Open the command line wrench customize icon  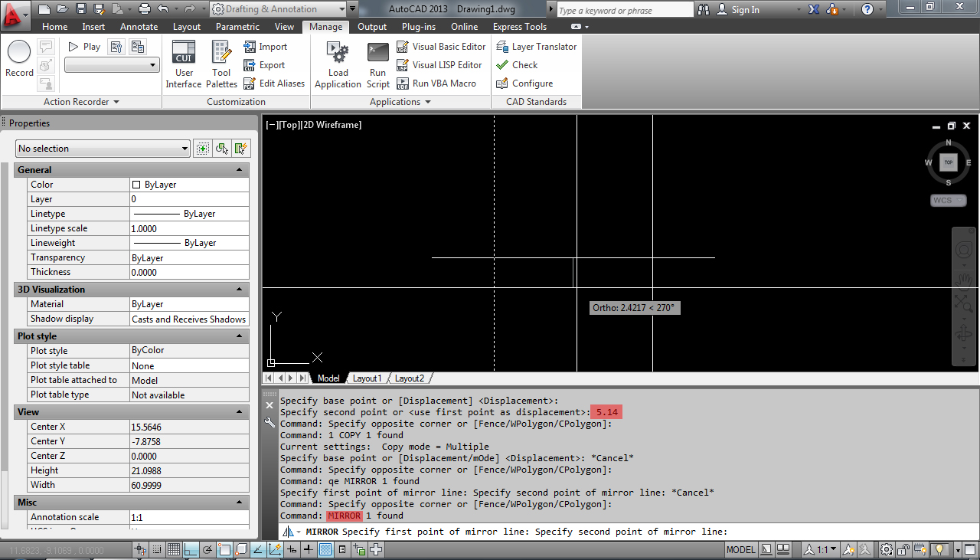269,422
